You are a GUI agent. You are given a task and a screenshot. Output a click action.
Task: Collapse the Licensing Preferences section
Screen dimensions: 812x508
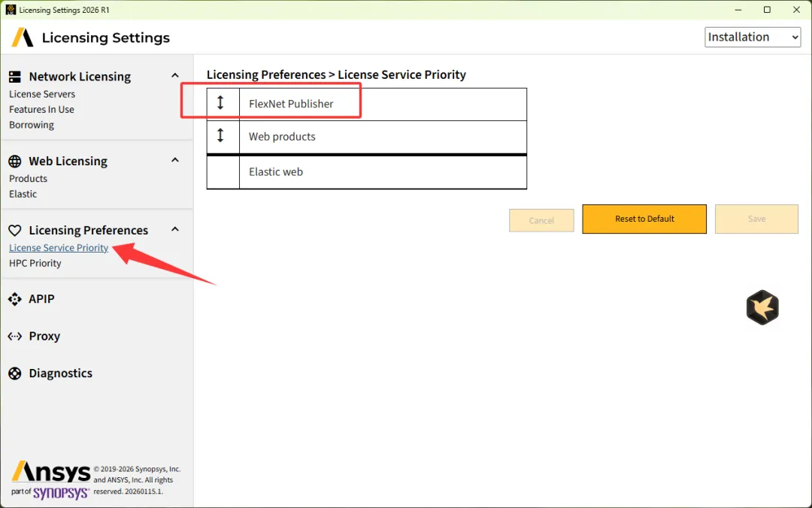[x=175, y=229]
